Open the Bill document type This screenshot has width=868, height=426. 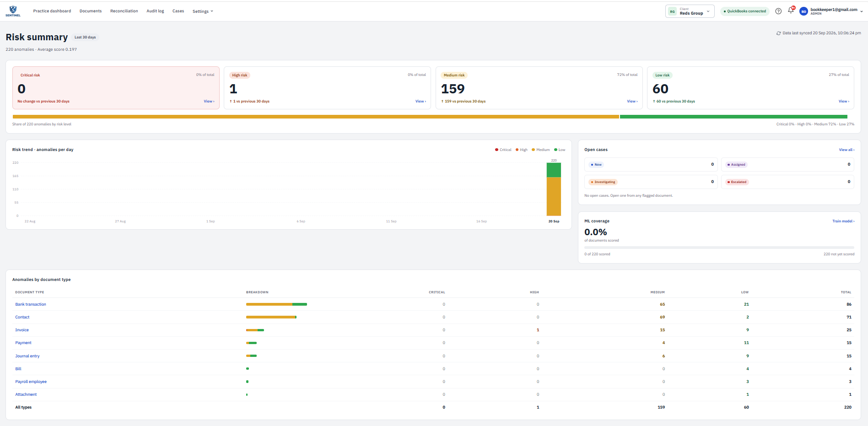click(x=18, y=369)
